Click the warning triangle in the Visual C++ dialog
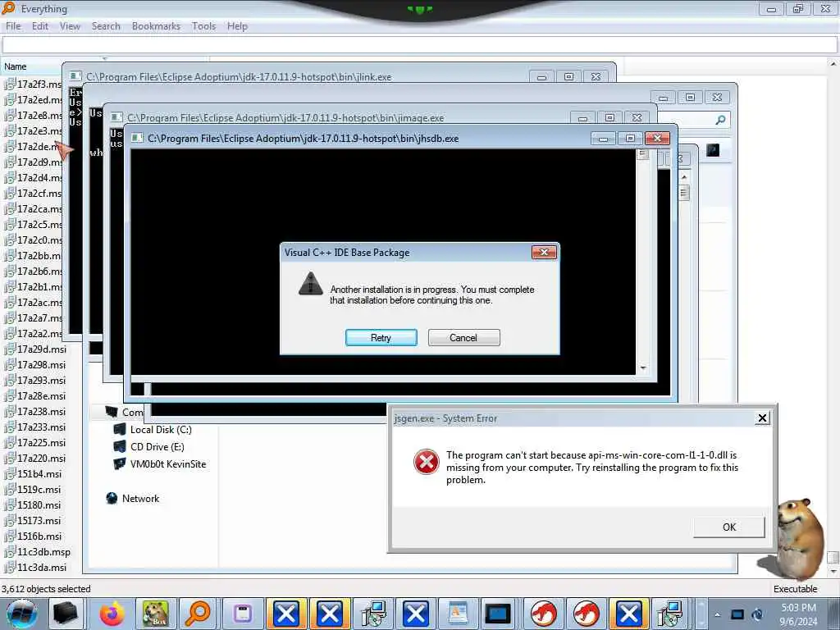The image size is (840, 630). click(x=311, y=283)
